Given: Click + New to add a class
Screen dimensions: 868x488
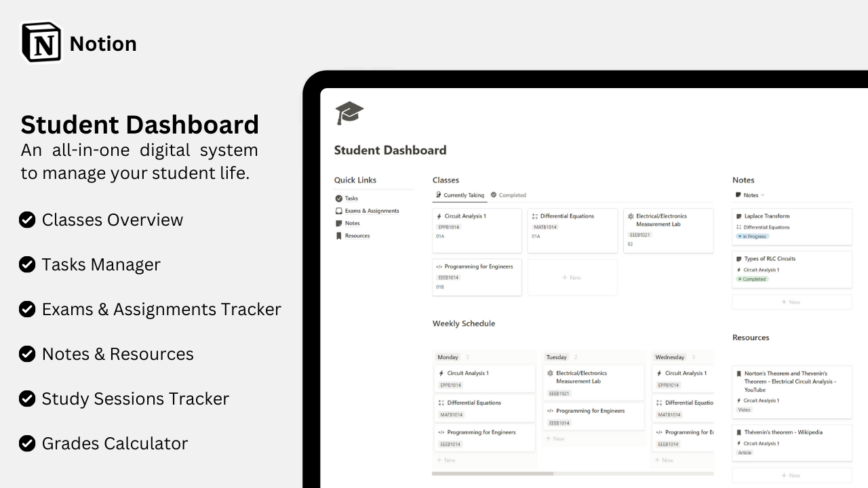Looking at the screenshot, I should pyautogui.click(x=572, y=277).
